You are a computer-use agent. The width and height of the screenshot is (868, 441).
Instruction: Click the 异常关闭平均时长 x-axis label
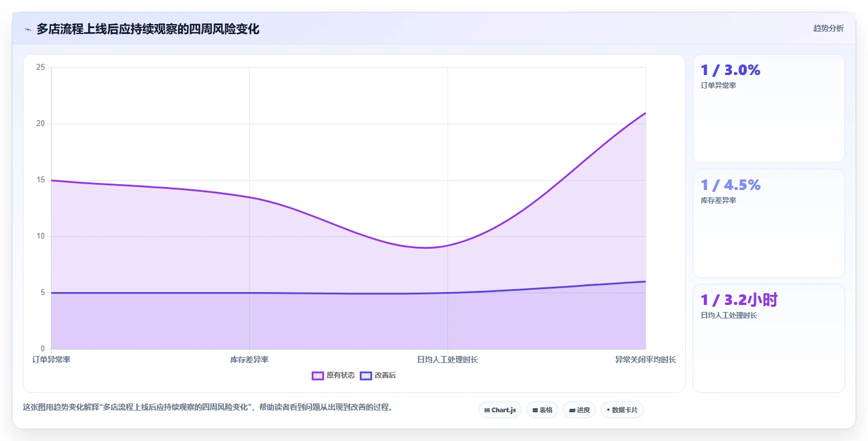coord(645,359)
